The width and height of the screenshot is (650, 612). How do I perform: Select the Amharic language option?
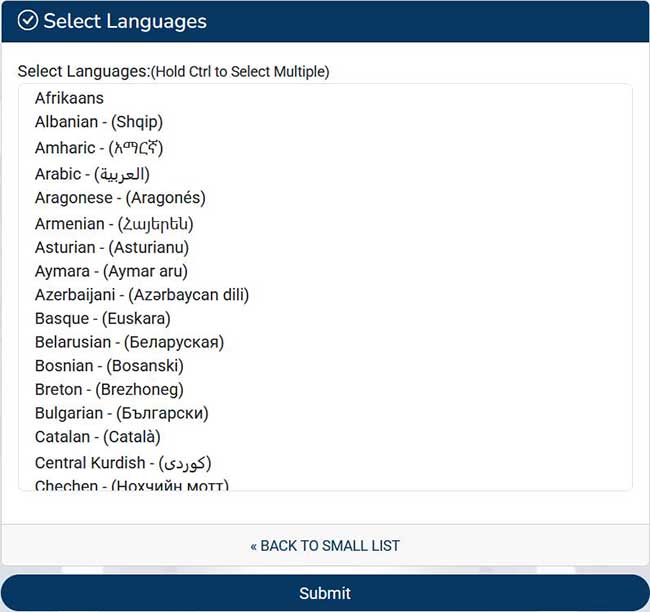[98, 147]
